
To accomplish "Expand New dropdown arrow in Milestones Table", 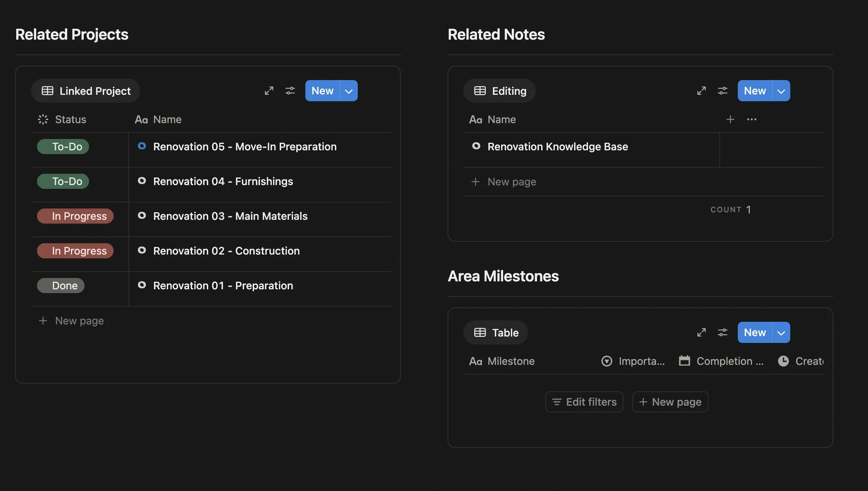I will click(782, 332).
